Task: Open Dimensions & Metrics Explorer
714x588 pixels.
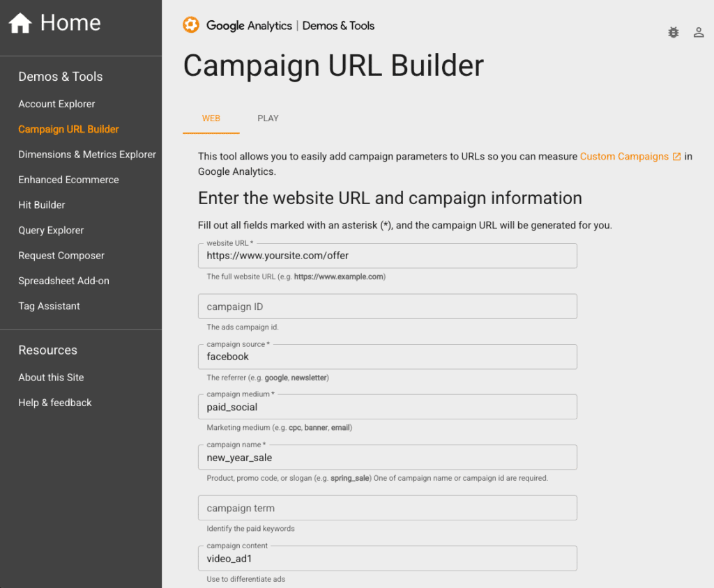Action: (86, 154)
